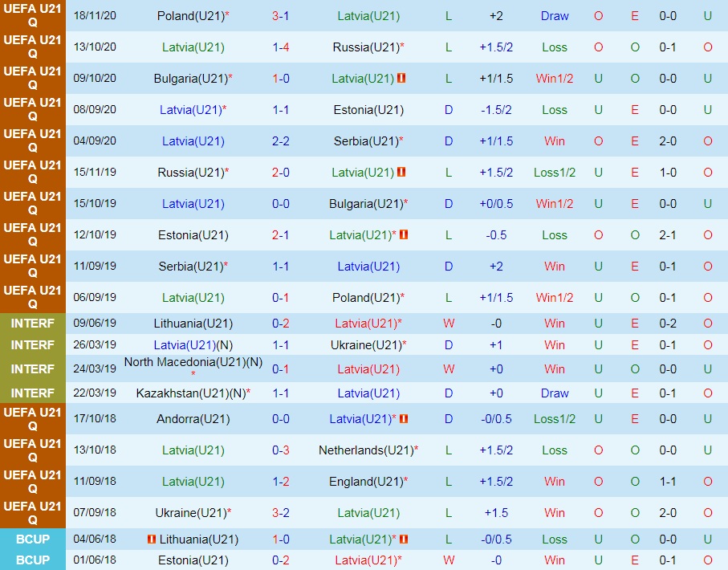Click red card icon right of Latvia(U21) on 04/06/18
This screenshot has height=570, width=728.
pyautogui.click(x=404, y=539)
